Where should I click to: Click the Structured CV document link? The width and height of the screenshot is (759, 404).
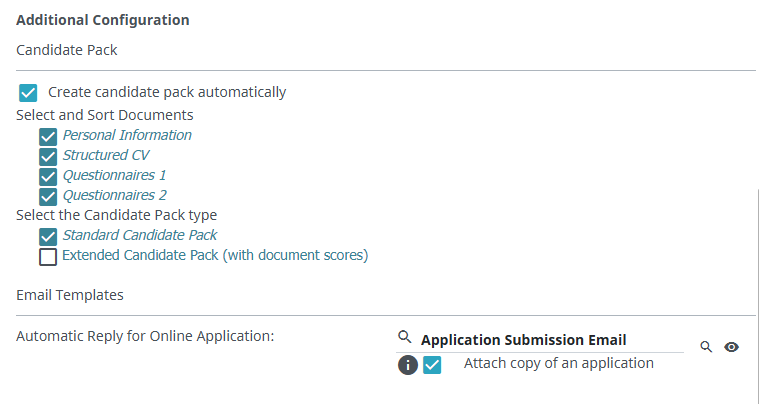pyautogui.click(x=106, y=155)
